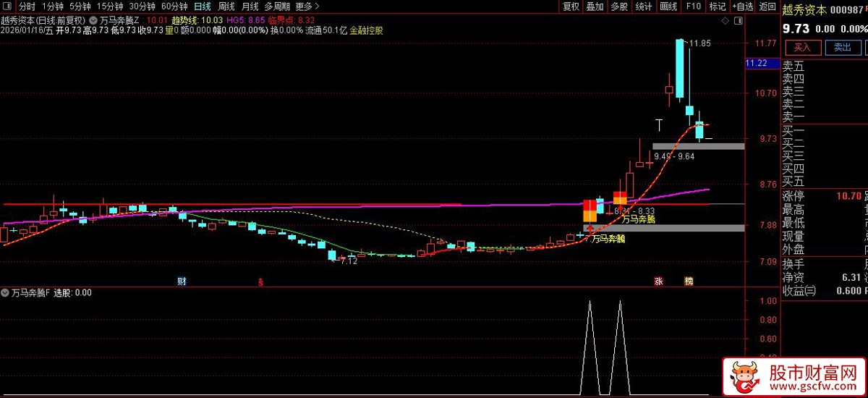This screenshot has width=868, height=398.
Task: Select the 日线 daily chart tab
Action: (203, 7)
